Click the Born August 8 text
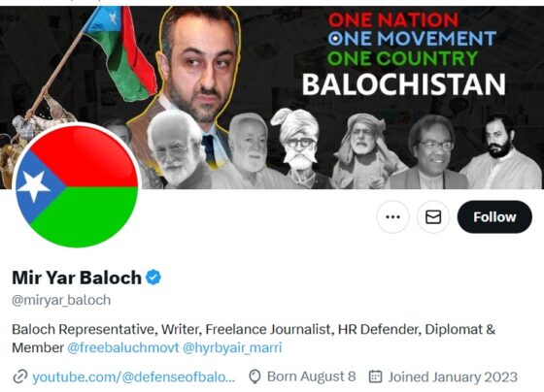Viewport: 544px width, 392px height. tap(311, 376)
